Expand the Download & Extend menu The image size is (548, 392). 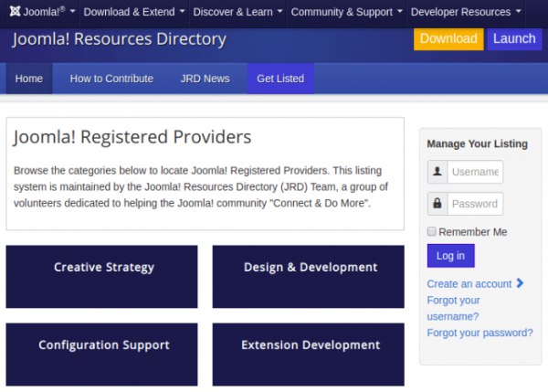click(x=134, y=12)
